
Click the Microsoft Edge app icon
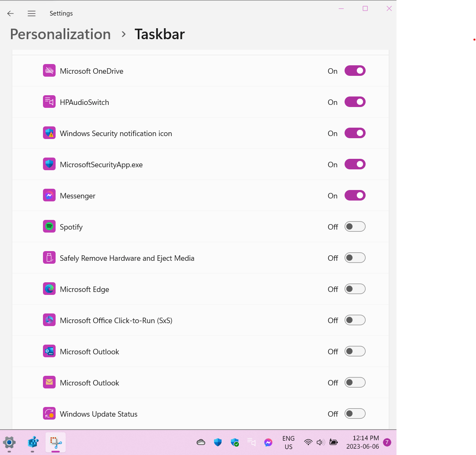click(49, 289)
